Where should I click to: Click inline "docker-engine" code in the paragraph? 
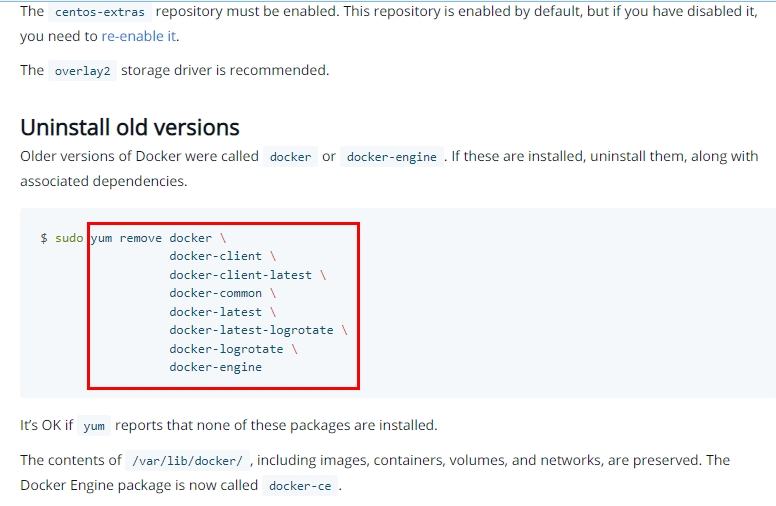tap(391, 157)
